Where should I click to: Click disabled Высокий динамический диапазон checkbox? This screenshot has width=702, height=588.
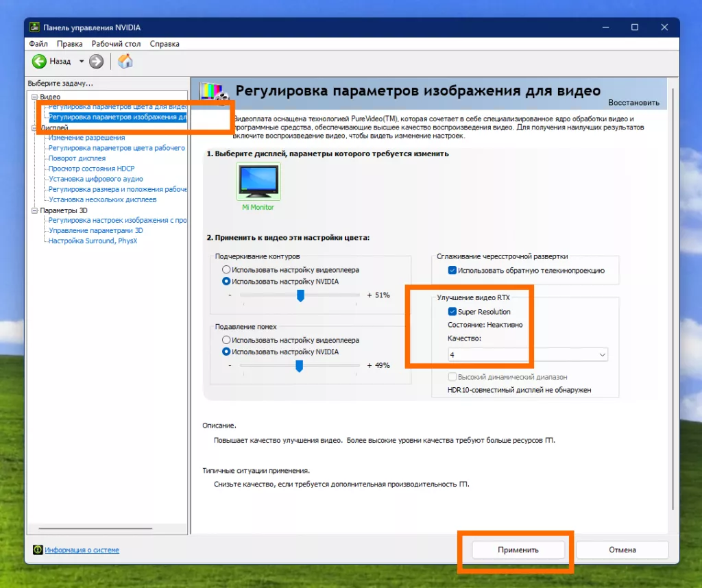(x=452, y=377)
